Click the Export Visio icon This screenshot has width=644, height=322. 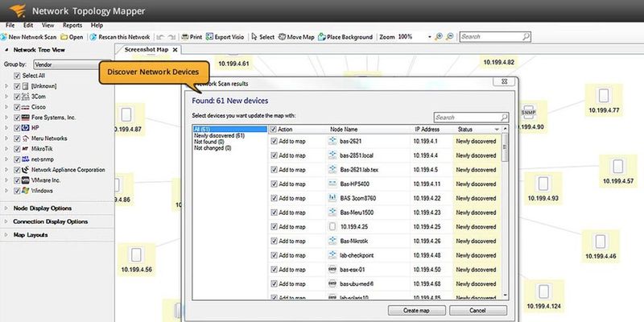pyautogui.click(x=209, y=37)
